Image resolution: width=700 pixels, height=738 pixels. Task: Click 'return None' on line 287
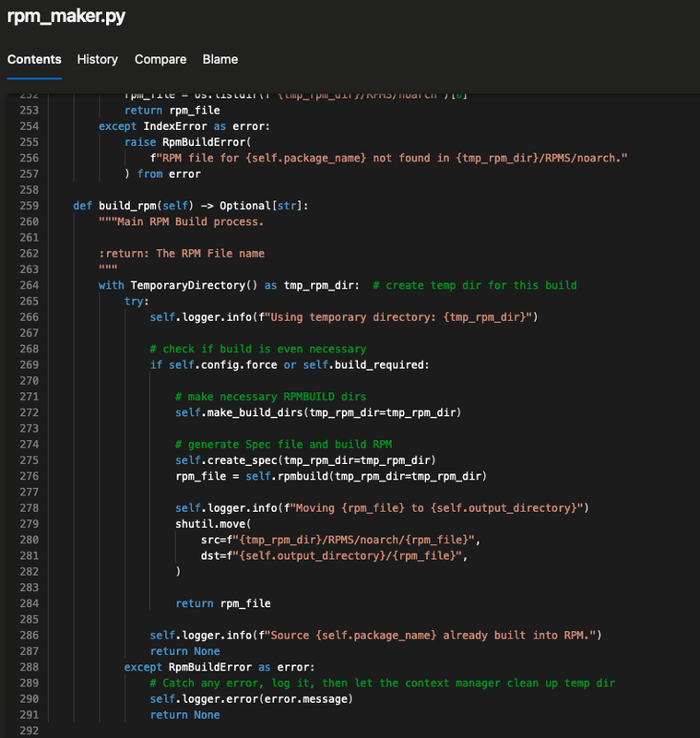click(184, 651)
